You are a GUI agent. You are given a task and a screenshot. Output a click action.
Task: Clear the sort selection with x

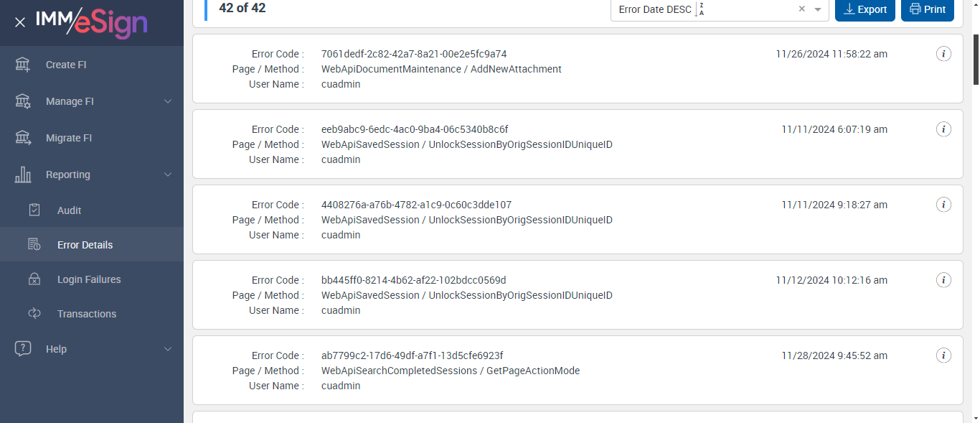tap(801, 9)
